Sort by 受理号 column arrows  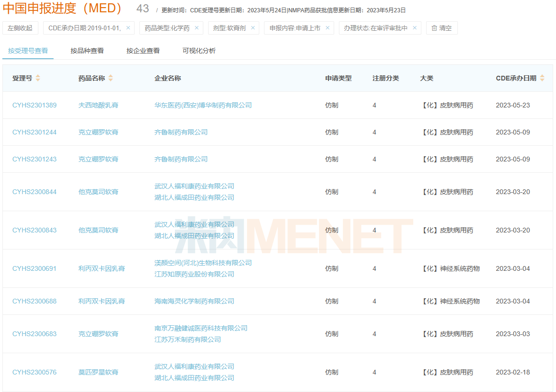pyautogui.click(x=38, y=78)
